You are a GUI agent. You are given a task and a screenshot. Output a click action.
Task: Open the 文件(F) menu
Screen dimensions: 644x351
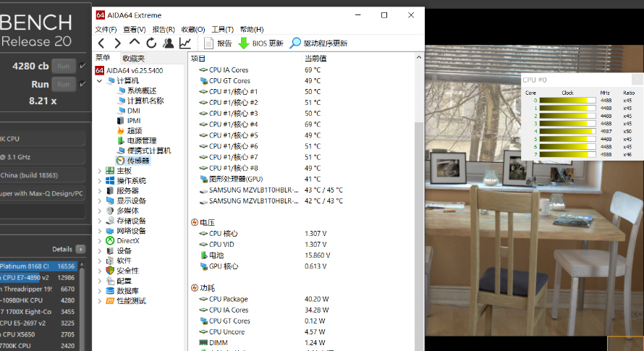[x=106, y=29]
